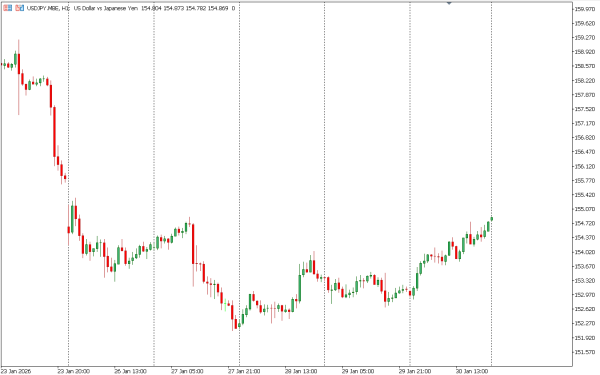Click the 159.620 price level
The image size is (600, 375).
click(x=585, y=23)
